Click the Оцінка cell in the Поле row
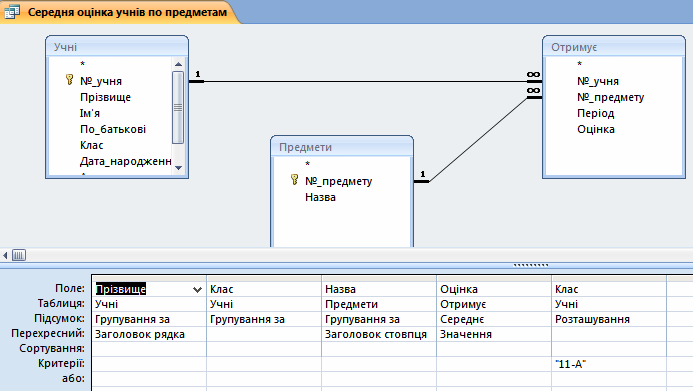 [x=494, y=289]
